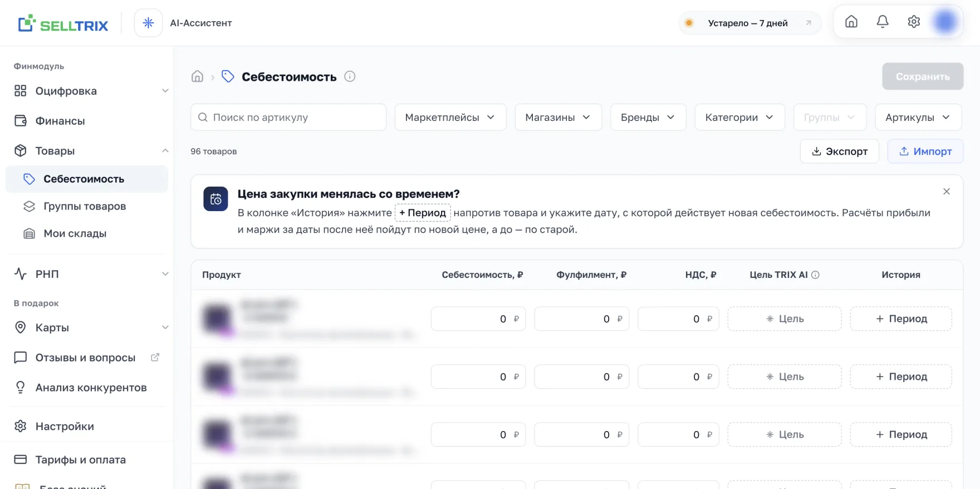
Task: Open Товары section in sidebar
Action: (x=87, y=151)
